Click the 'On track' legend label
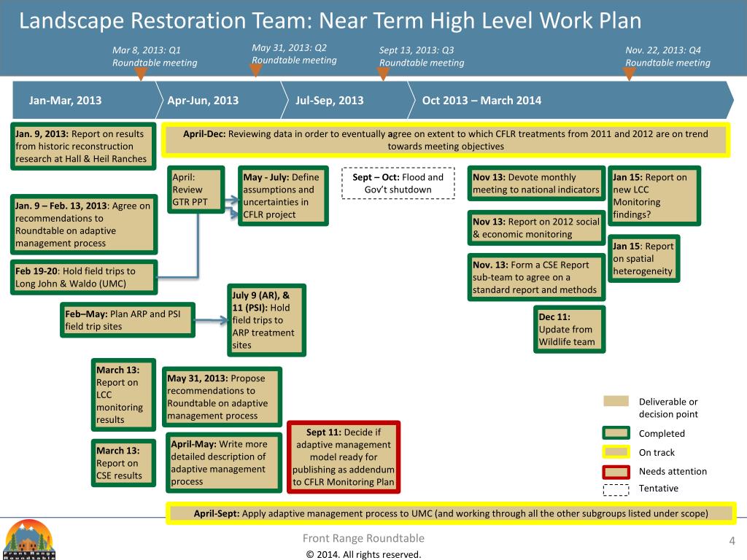Viewport: 747px width, 560px height. click(x=657, y=452)
